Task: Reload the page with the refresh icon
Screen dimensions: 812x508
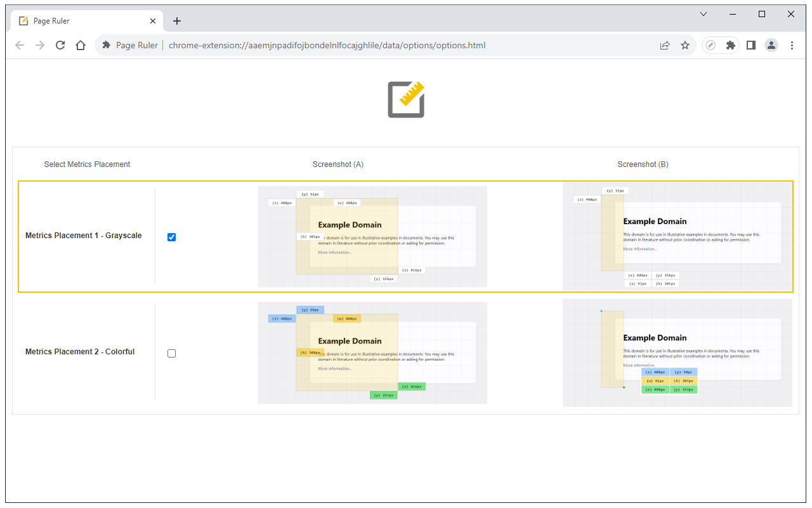Action: [x=60, y=45]
